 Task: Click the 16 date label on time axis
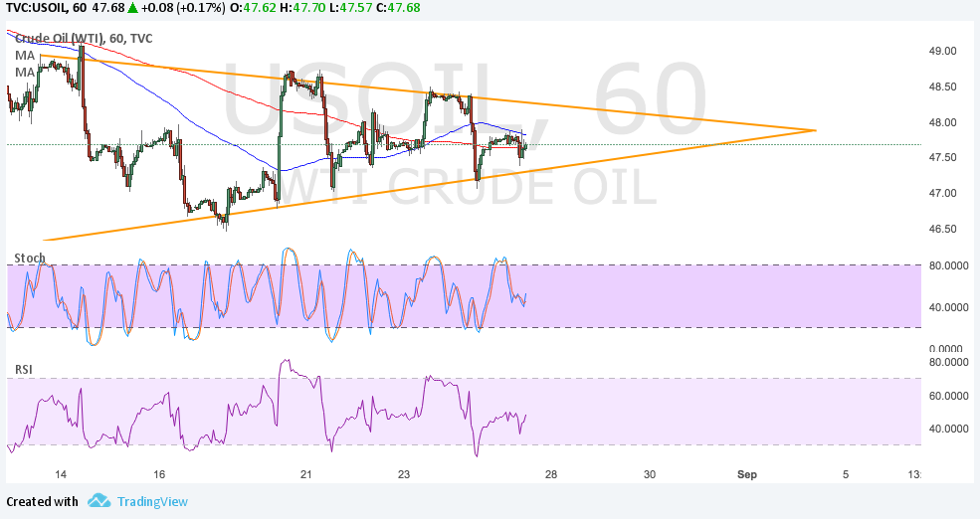coord(159,474)
